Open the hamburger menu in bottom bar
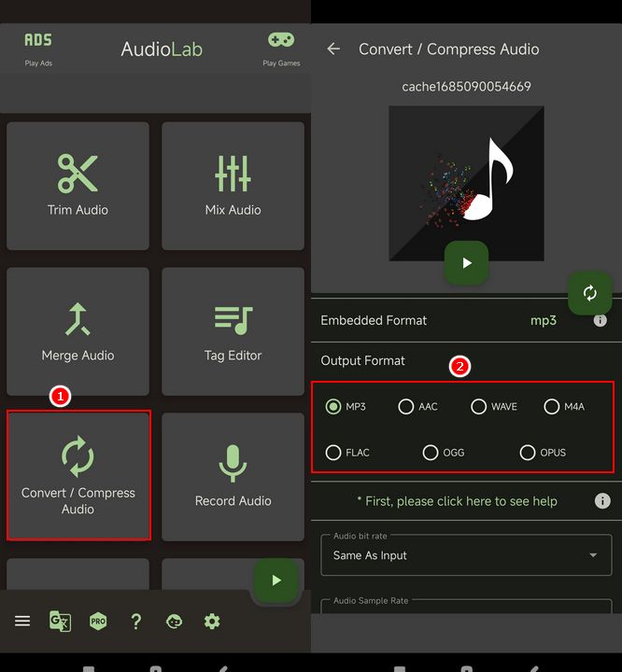The height and width of the screenshot is (672, 622). [x=22, y=621]
